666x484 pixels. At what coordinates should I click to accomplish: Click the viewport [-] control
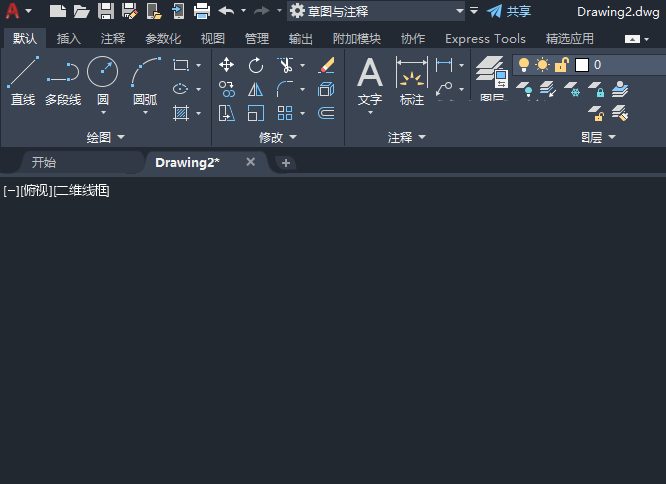pos(11,191)
